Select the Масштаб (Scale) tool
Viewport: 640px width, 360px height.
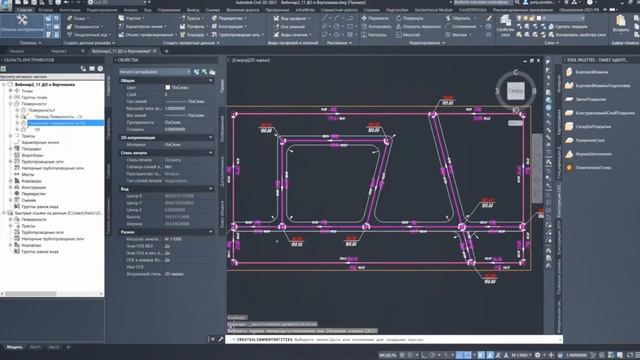coord(408,35)
